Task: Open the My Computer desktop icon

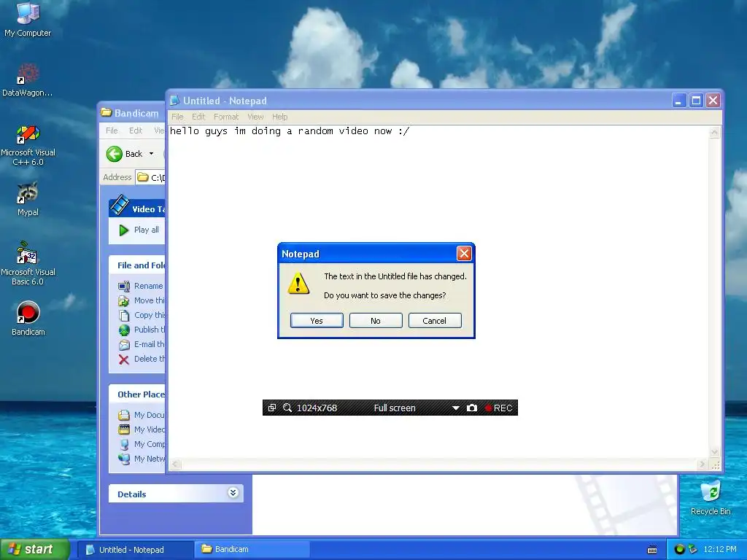Action: click(28, 20)
